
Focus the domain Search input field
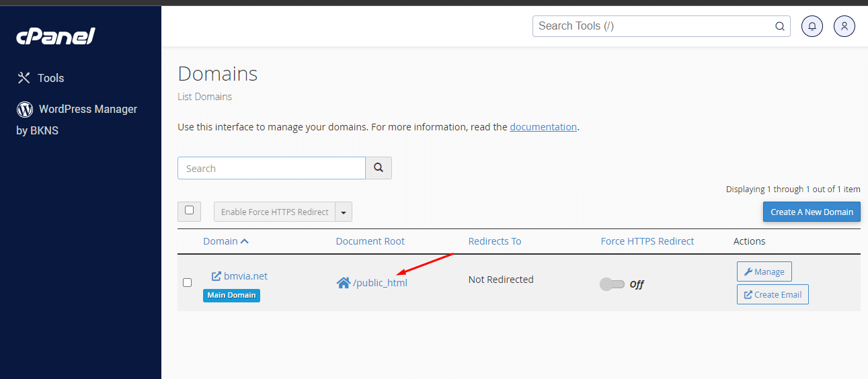pyautogui.click(x=271, y=168)
